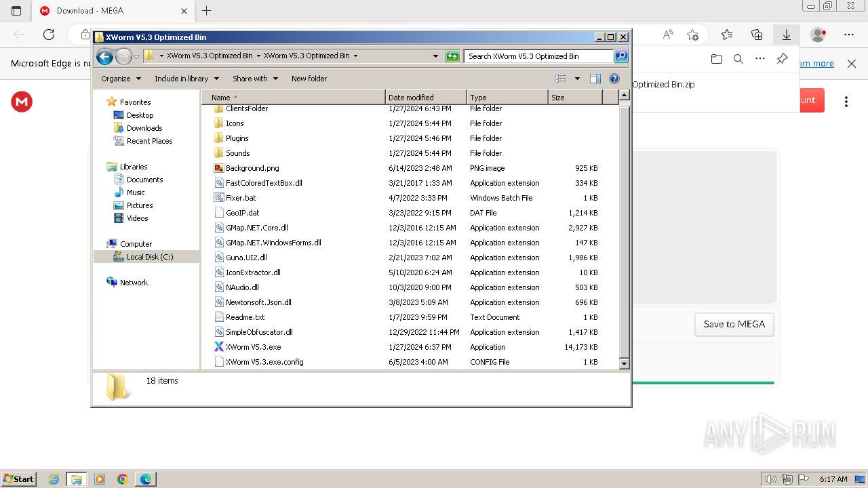Select the Background.png file icon
The height and width of the screenshot is (488, 868).
[218, 168]
